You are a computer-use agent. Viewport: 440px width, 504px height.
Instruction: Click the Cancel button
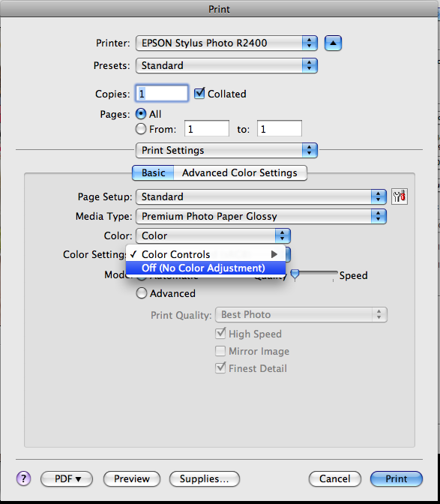334,479
